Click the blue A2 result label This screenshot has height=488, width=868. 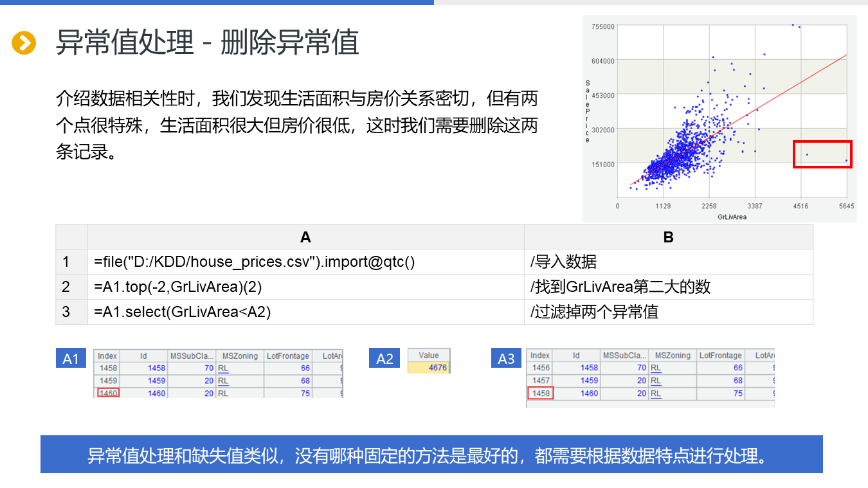(x=384, y=359)
